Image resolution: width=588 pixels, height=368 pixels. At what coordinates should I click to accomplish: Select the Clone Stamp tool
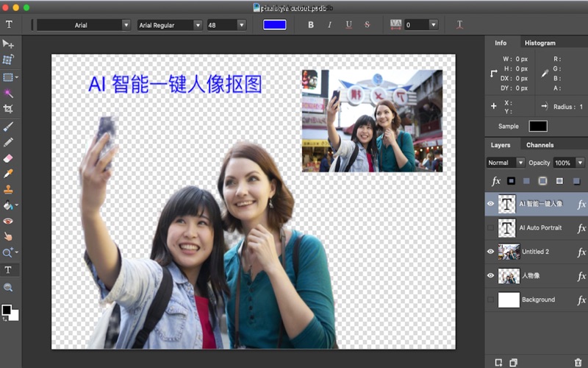click(x=9, y=190)
